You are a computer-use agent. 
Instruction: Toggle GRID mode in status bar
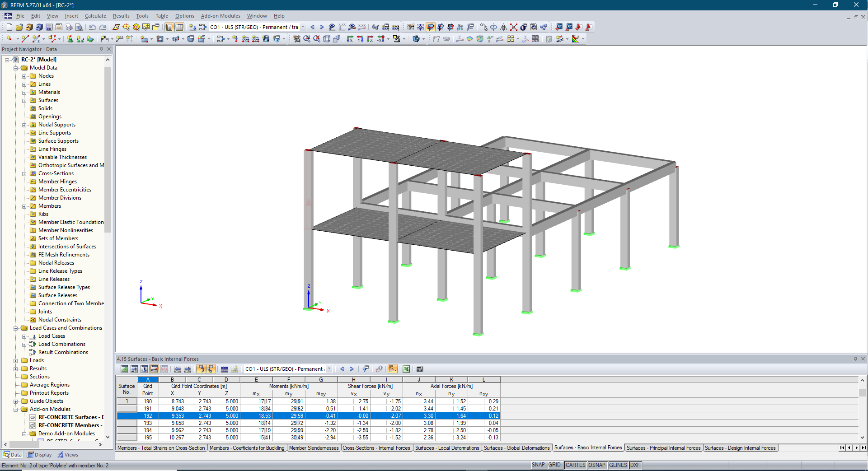click(555, 465)
